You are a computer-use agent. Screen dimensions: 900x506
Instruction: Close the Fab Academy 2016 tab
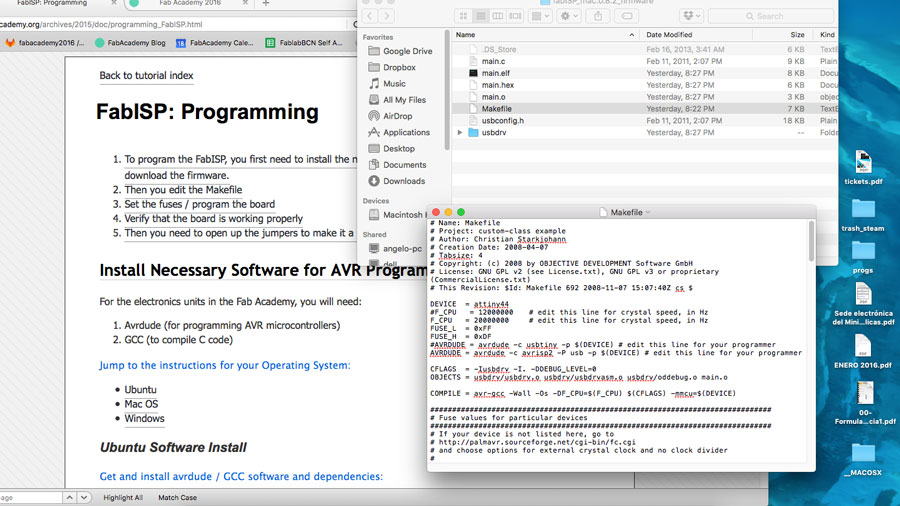click(x=245, y=3)
